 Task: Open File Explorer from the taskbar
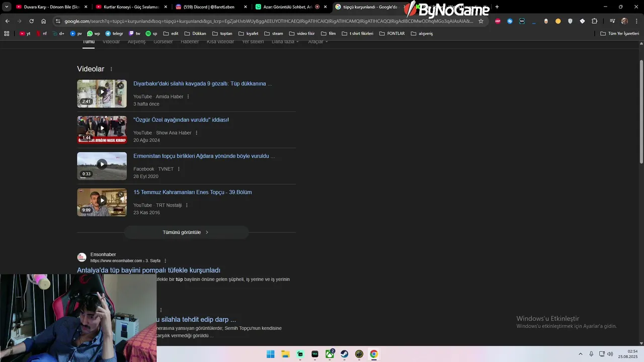[285, 354]
